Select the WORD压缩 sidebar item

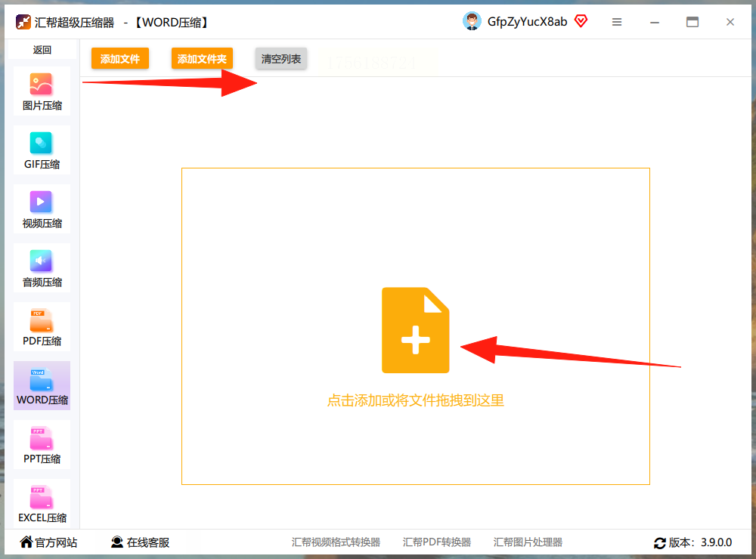(x=42, y=386)
